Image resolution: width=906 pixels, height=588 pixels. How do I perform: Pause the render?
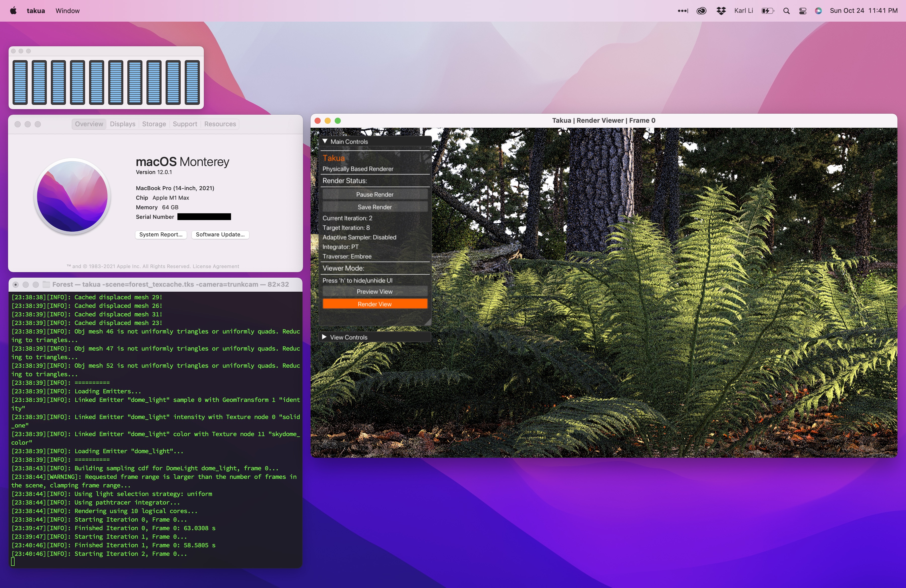(x=374, y=194)
